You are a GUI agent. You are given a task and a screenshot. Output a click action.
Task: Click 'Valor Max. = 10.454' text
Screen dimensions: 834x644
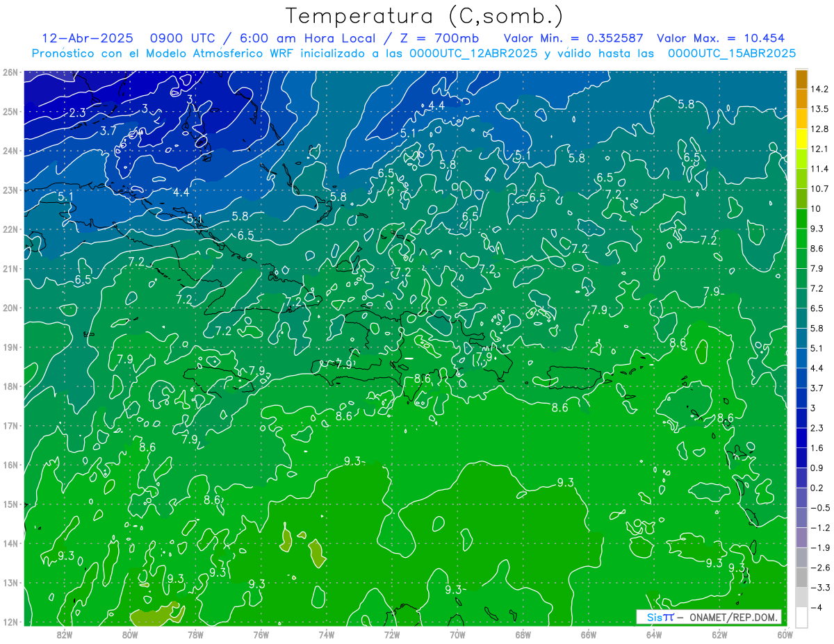tap(721, 38)
